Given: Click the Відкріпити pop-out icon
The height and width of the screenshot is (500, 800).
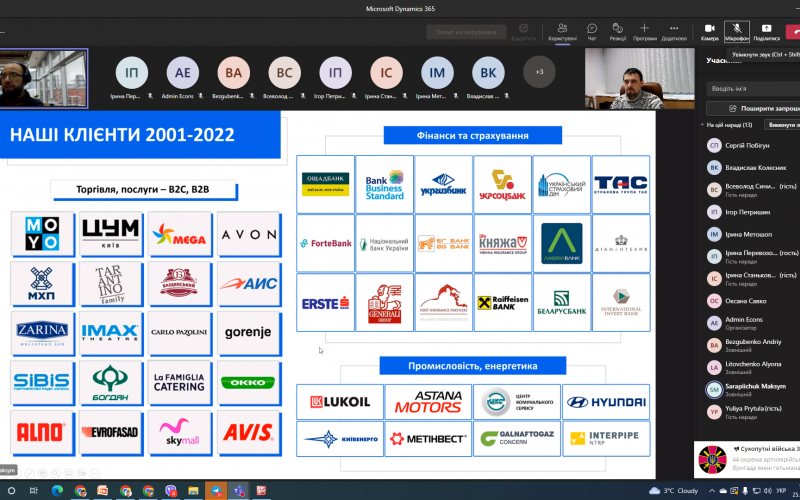Looking at the screenshot, I should tap(523, 32).
